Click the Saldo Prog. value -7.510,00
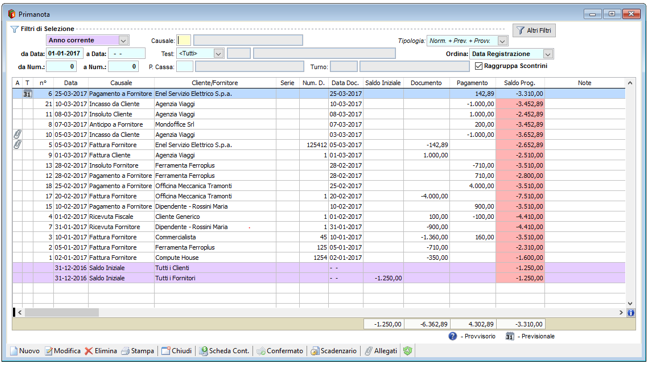Viewport: 649px width, 365px height. click(529, 196)
